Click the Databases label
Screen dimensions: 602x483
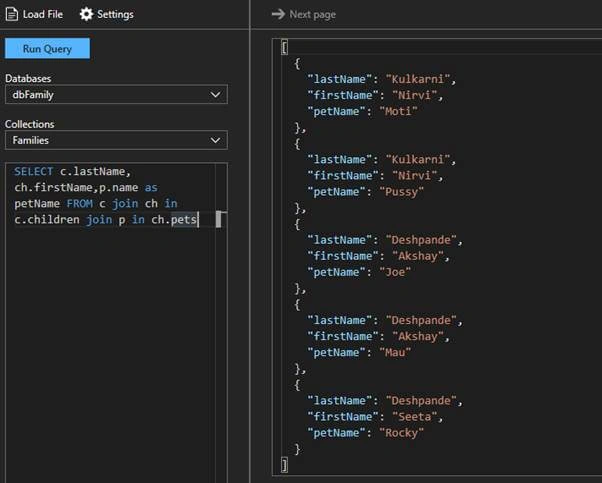28,78
